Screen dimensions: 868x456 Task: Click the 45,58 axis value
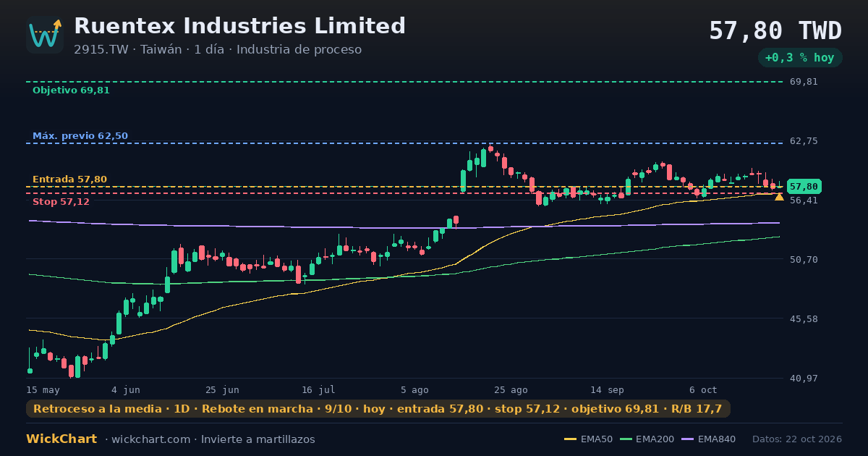(x=804, y=318)
